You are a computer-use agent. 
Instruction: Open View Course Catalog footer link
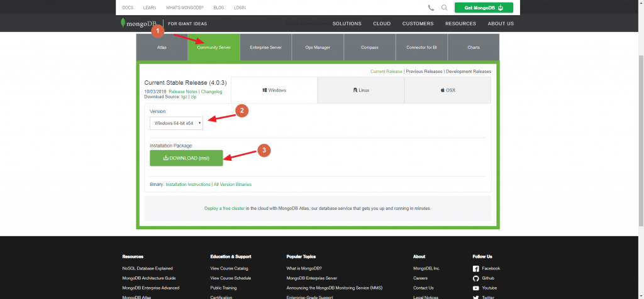click(x=229, y=268)
